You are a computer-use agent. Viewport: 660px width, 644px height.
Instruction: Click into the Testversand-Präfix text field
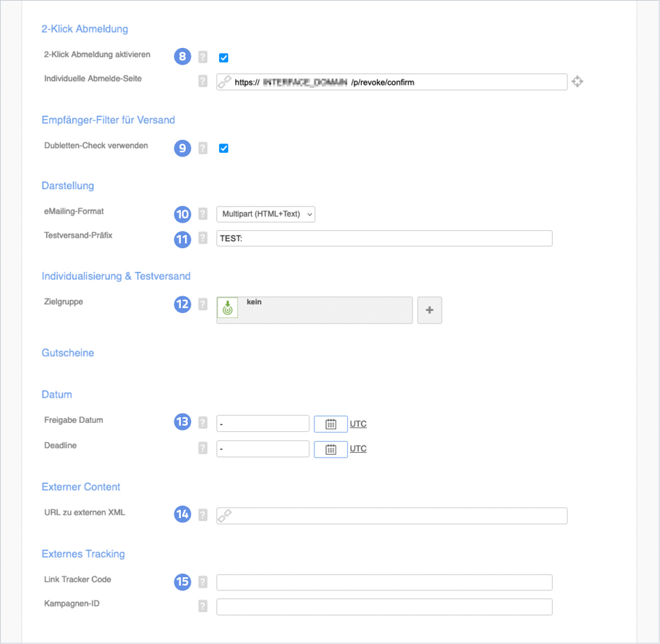pos(384,239)
